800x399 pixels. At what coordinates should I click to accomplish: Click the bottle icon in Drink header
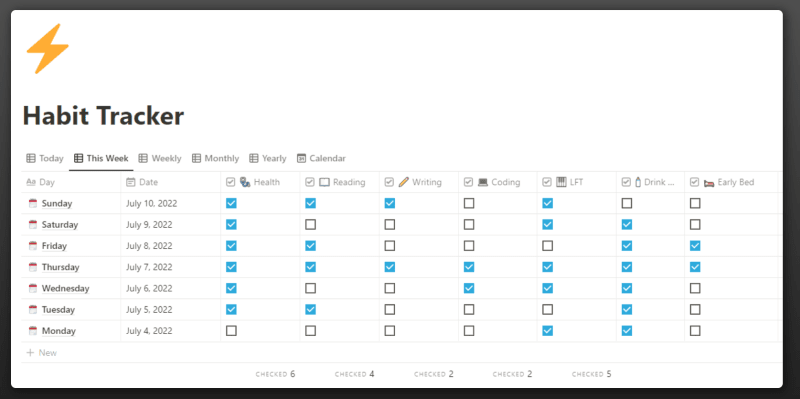click(638, 182)
